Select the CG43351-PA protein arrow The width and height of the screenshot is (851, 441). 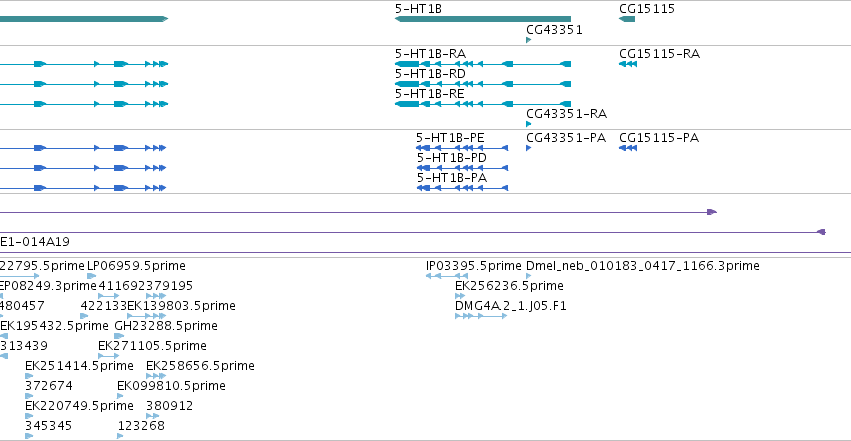[x=529, y=148]
